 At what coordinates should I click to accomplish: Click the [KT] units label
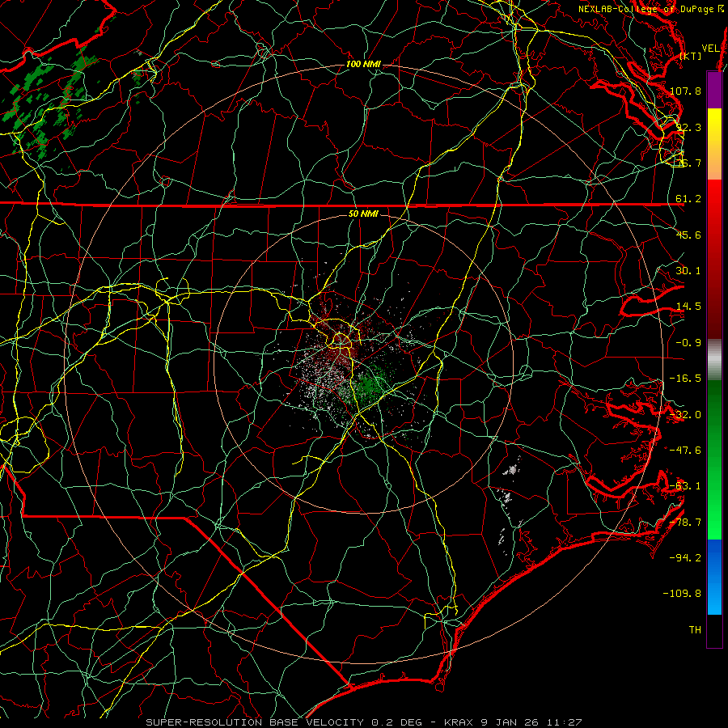(x=691, y=56)
